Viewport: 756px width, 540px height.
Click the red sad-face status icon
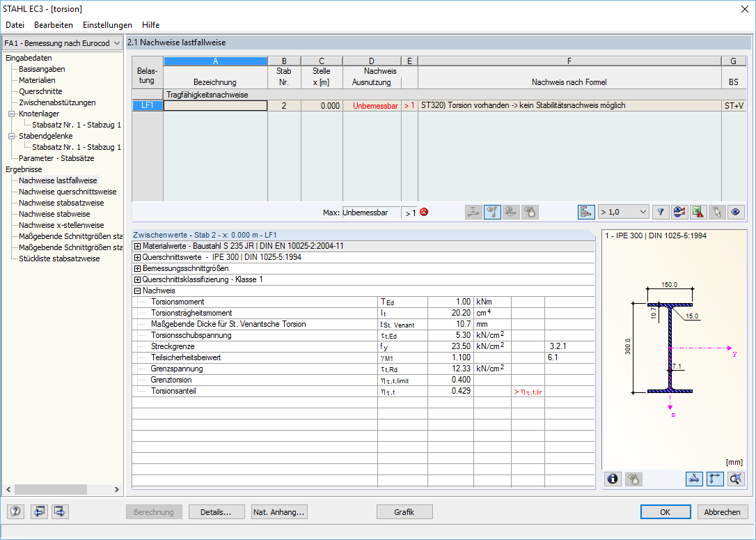(x=424, y=212)
